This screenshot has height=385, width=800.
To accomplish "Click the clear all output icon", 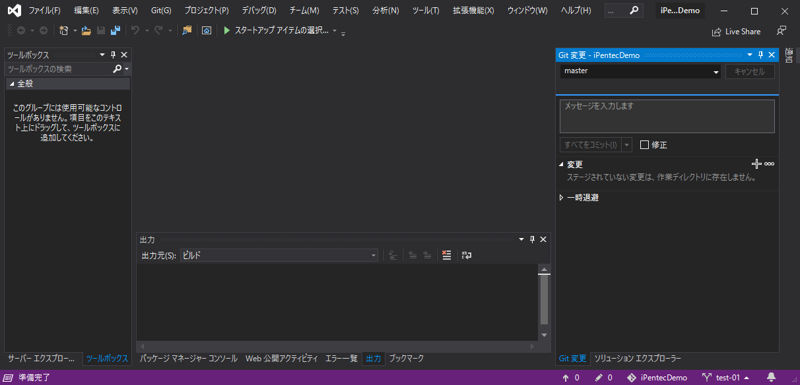I will [447, 255].
